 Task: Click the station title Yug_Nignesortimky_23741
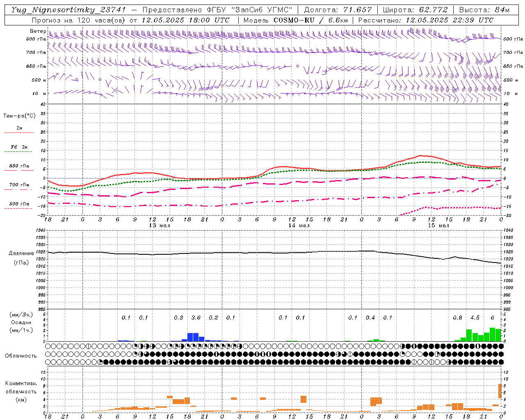[x=68, y=10]
